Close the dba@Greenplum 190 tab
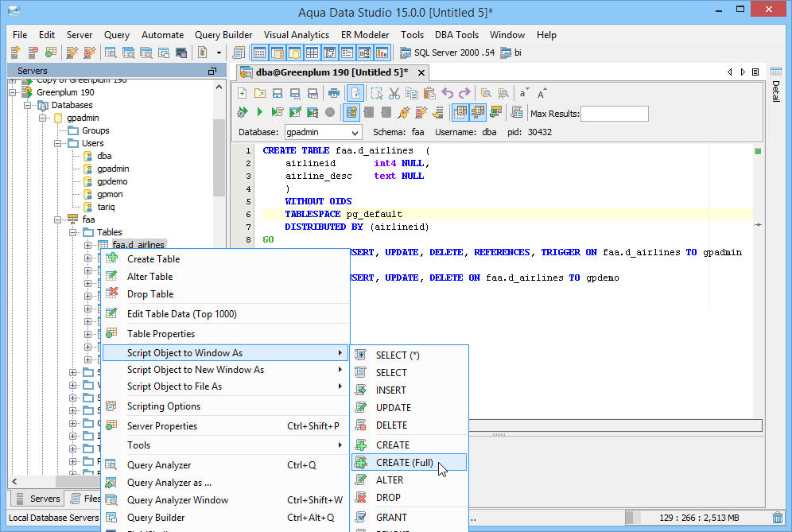This screenshot has width=792, height=532. tap(421, 72)
